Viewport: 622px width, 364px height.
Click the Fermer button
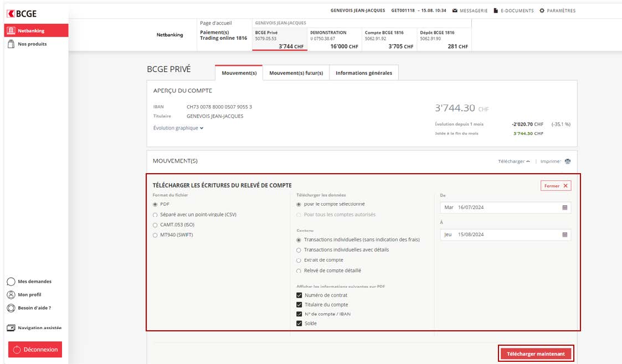[556, 186]
